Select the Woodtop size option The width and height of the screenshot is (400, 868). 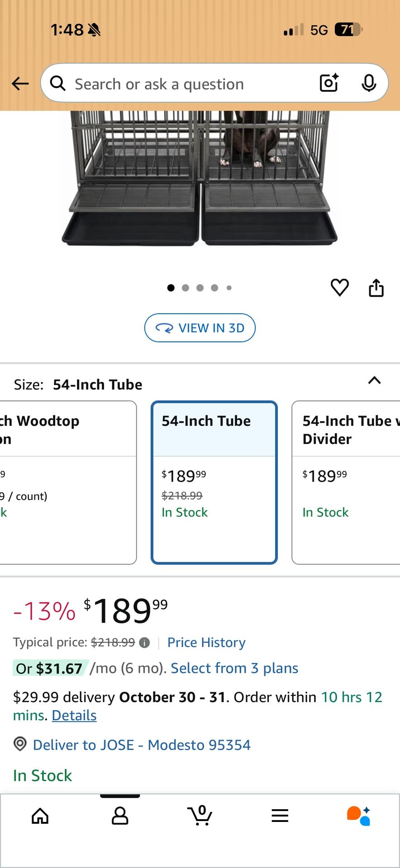[68, 482]
